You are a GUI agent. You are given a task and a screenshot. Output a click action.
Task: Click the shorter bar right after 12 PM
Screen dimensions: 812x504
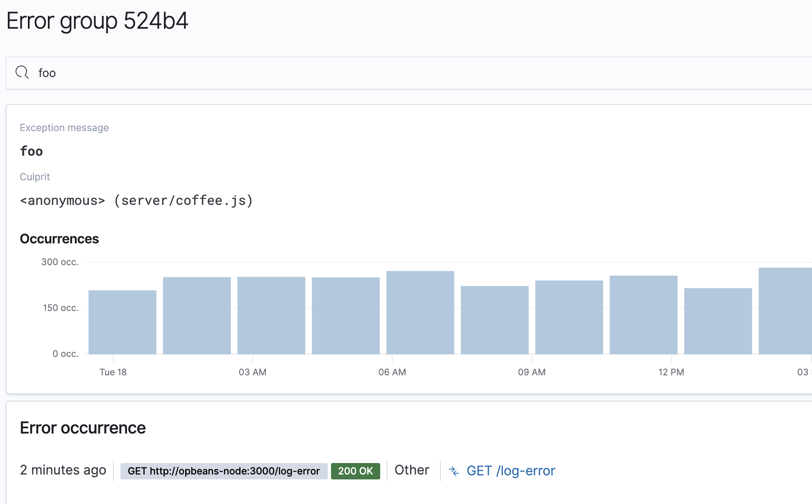click(x=718, y=321)
